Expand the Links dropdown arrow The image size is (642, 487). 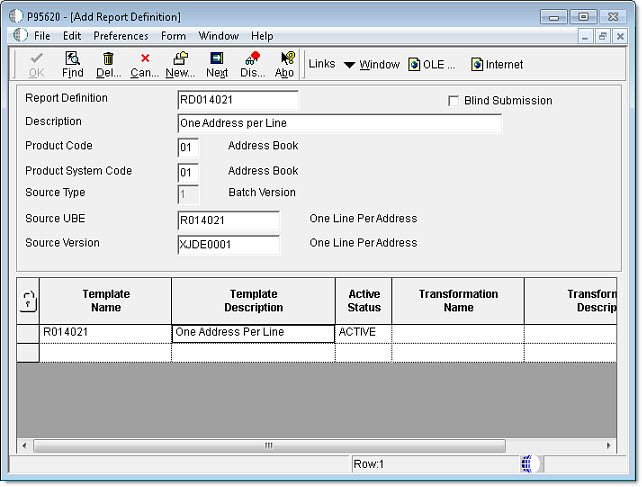tap(349, 65)
